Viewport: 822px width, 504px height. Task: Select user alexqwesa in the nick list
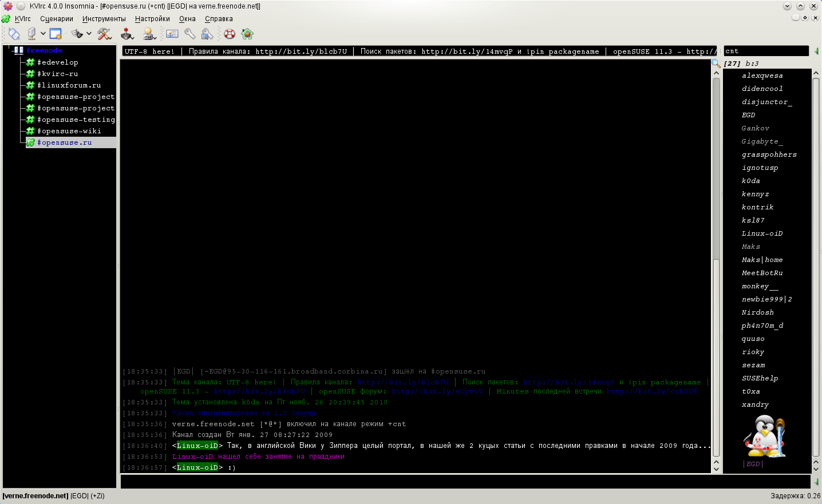click(762, 76)
